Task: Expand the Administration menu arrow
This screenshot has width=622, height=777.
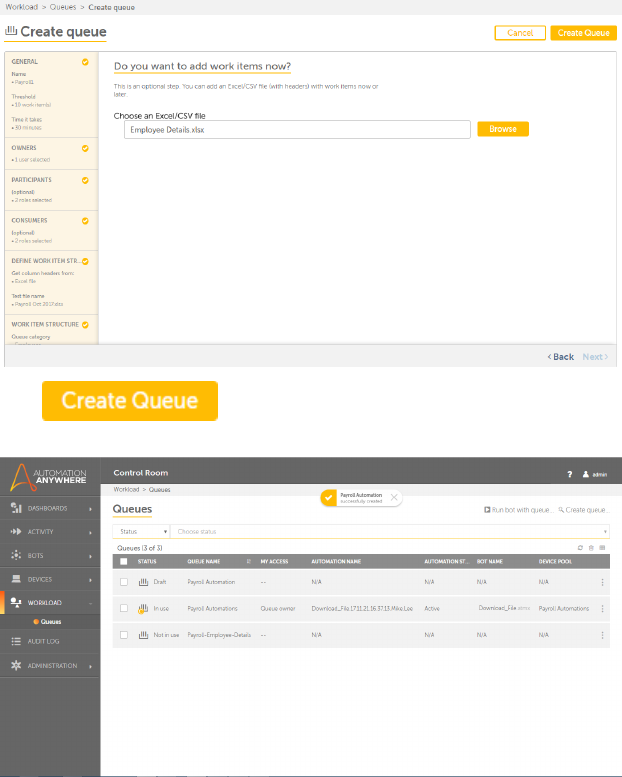Action: click(x=90, y=666)
